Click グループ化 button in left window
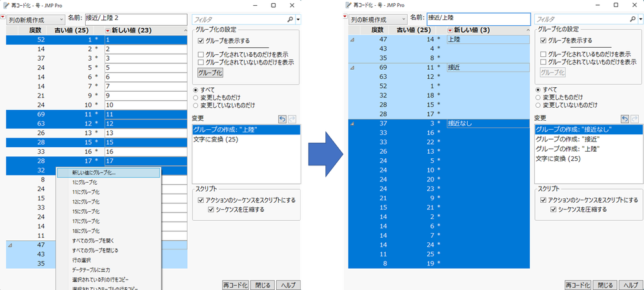The image size is (644, 290). pos(210,73)
